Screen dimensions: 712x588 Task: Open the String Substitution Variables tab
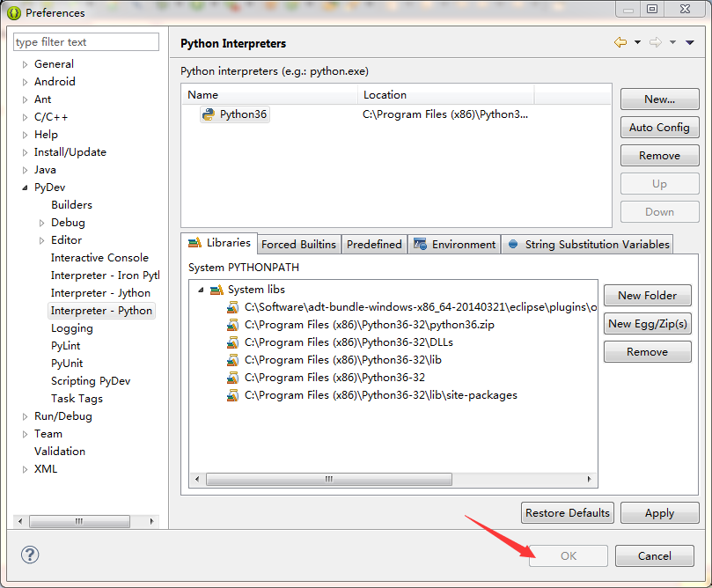click(x=588, y=245)
